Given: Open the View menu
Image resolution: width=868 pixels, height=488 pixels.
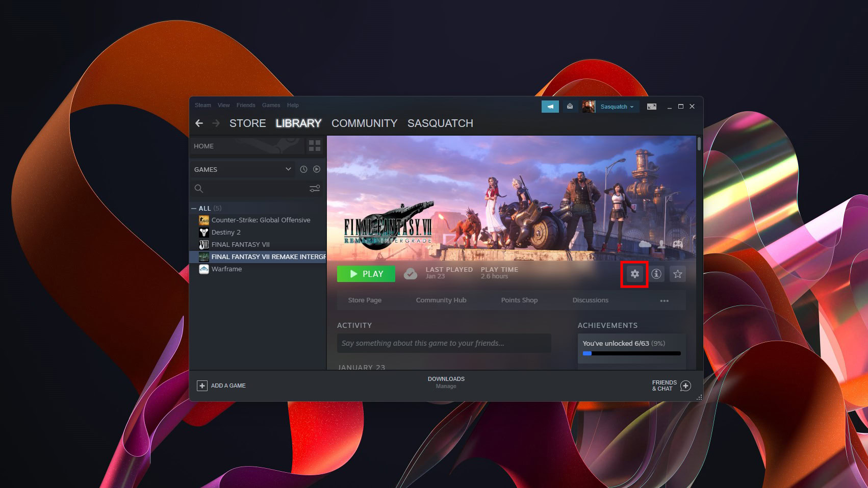Looking at the screenshot, I should tap(224, 105).
